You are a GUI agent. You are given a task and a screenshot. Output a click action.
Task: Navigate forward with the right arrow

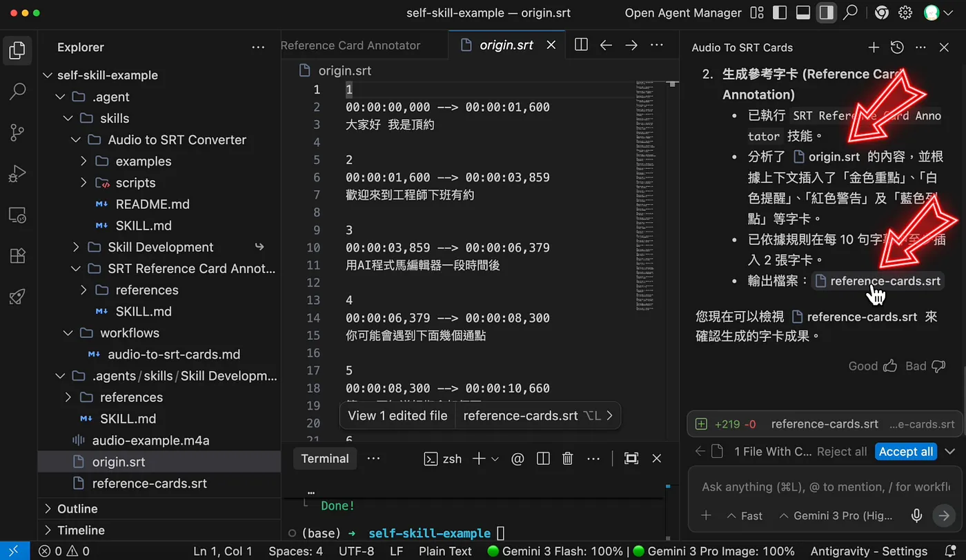pyautogui.click(x=631, y=45)
